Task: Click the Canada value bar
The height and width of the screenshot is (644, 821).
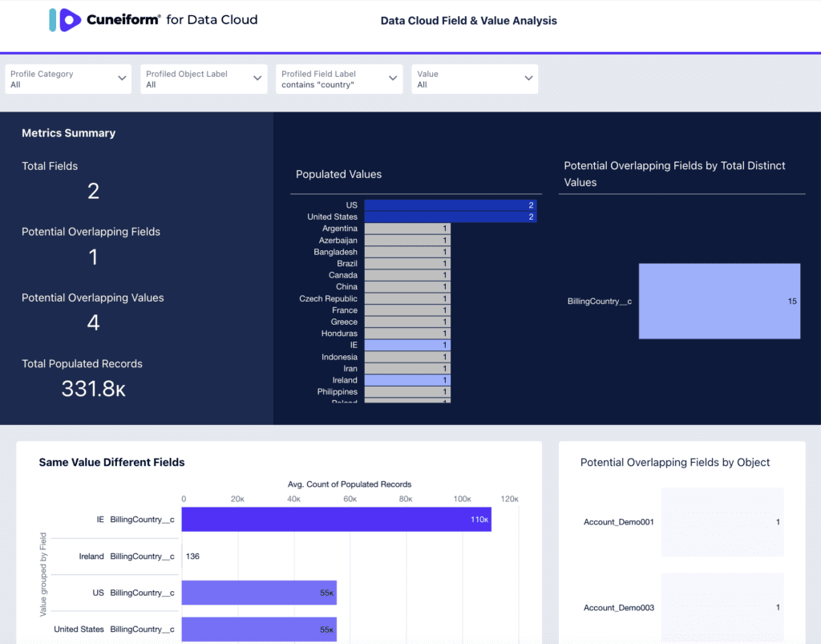Action: coord(407,275)
